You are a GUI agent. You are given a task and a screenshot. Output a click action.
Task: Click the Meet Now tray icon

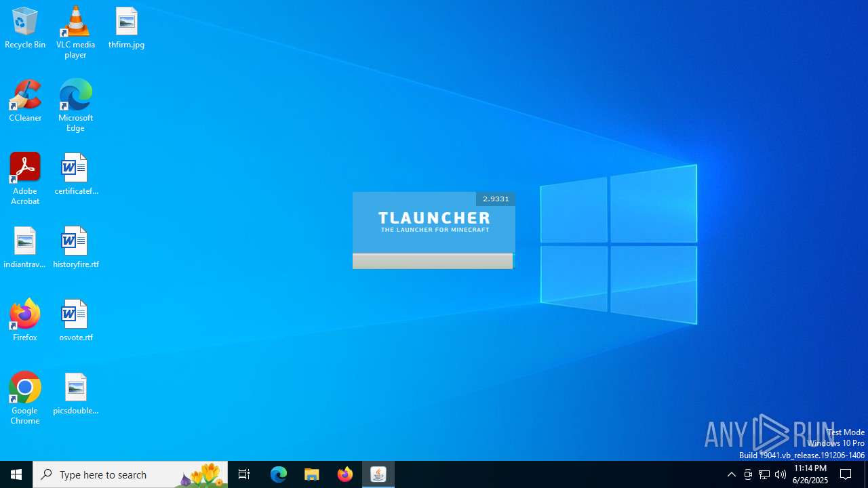748,474
